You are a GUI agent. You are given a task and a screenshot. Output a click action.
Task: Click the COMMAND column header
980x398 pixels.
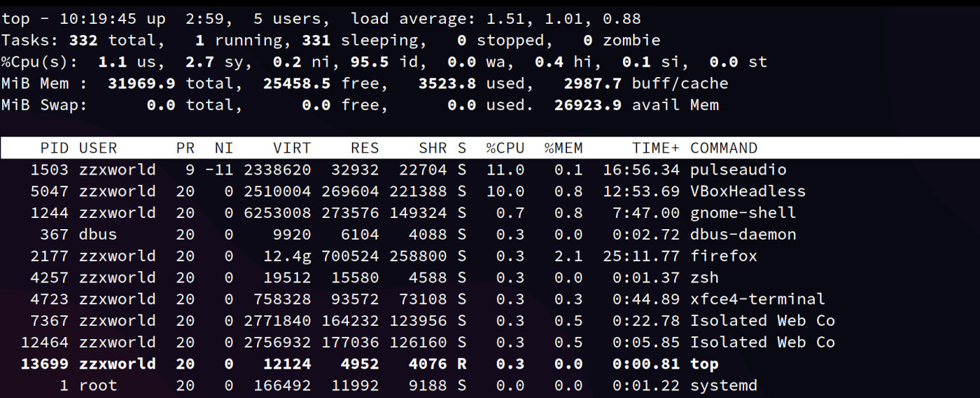click(x=723, y=148)
